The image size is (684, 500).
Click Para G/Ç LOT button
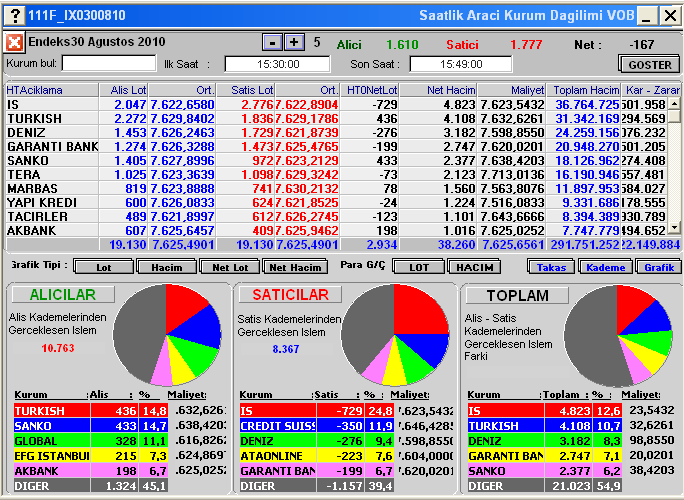pos(419,267)
